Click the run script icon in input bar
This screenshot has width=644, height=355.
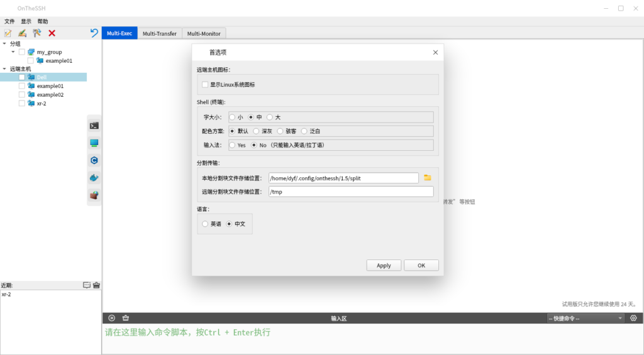click(112, 319)
